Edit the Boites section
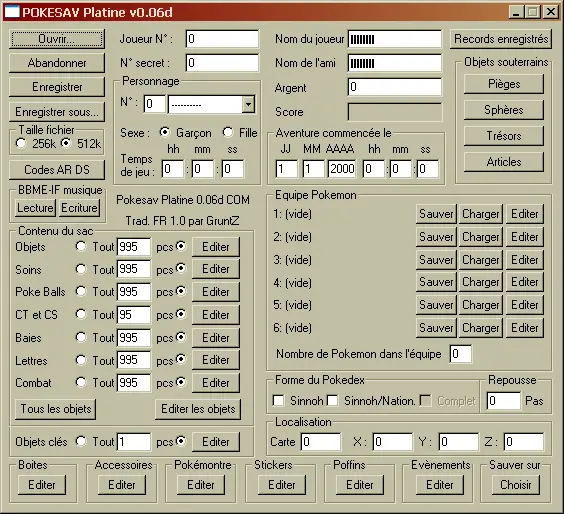 pyautogui.click(x=42, y=485)
